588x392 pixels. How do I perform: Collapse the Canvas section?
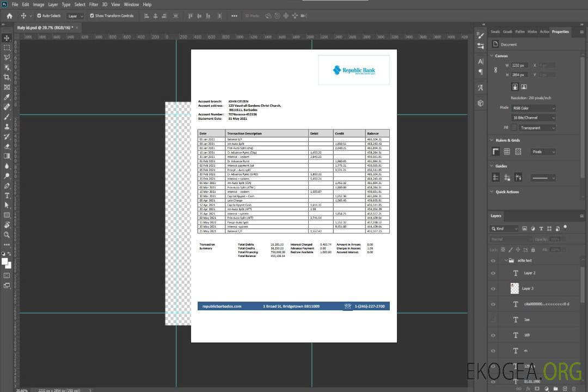(492, 56)
